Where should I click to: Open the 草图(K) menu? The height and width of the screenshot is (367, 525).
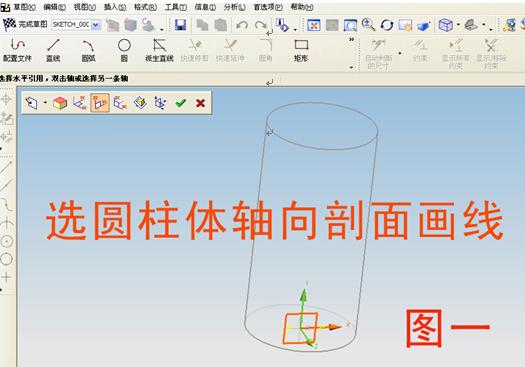[24, 7]
